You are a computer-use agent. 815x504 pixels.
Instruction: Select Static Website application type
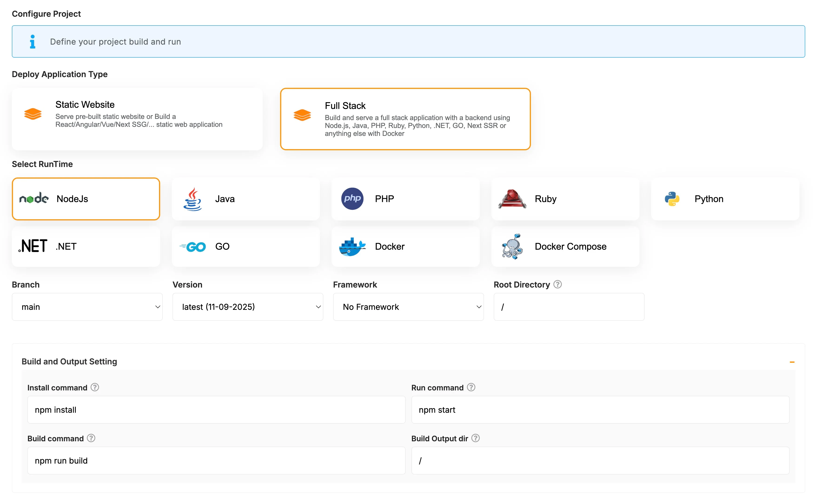click(x=137, y=119)
